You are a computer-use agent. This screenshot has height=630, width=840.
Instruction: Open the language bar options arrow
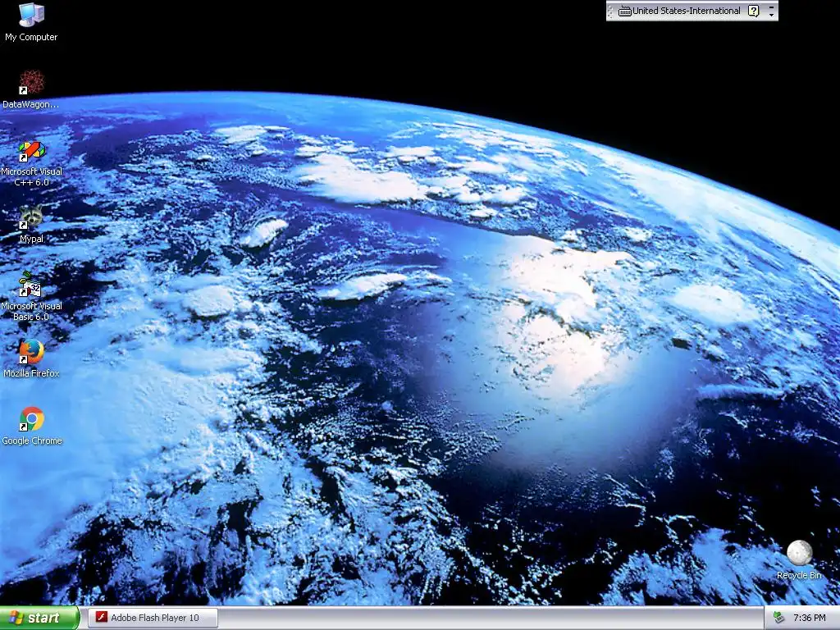pyautogui.click(x=771, y=15)
